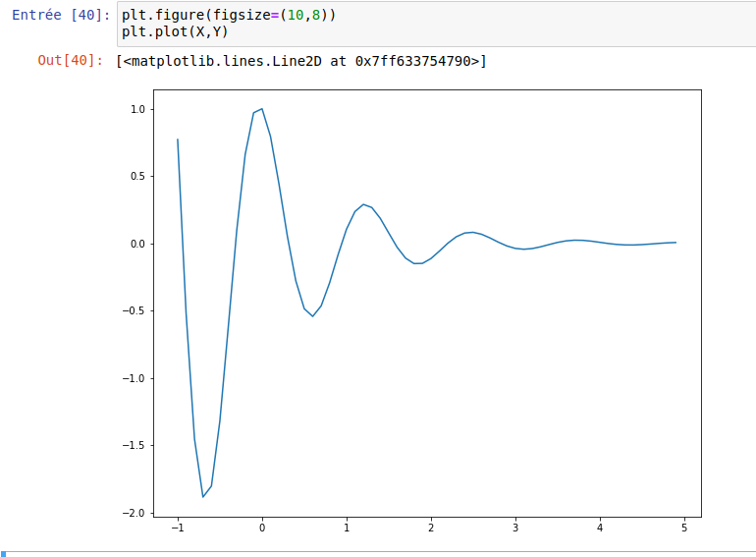Click the matplotlib.lines.Line2D output text
The width and height of the screenshot is (756, 557).
[x=300, y=61]
